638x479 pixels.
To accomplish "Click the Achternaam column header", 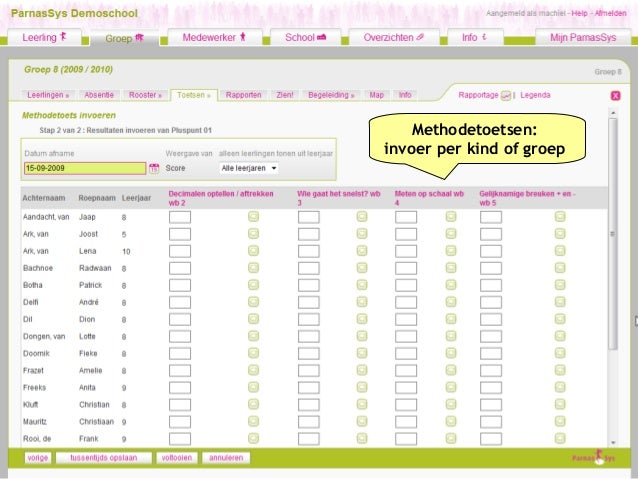I will click(x=44, y=198).
